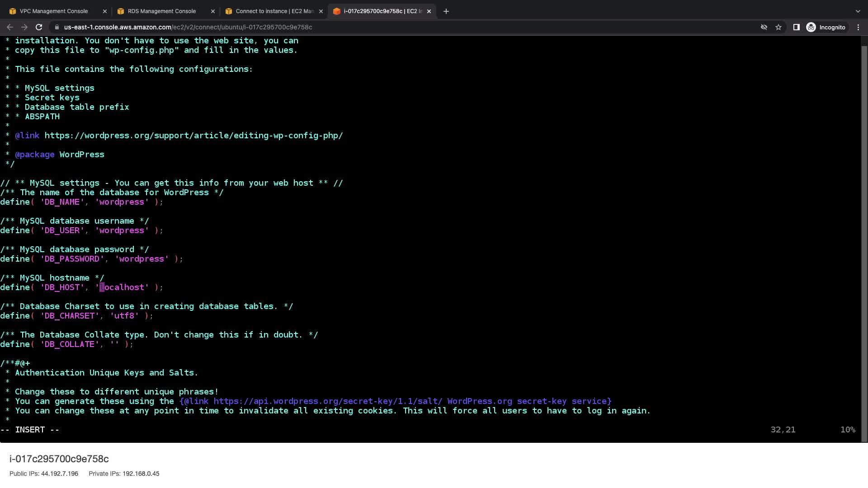Click the Incognito profile indicator
868x488 pixels.
(x=826, y=27)
